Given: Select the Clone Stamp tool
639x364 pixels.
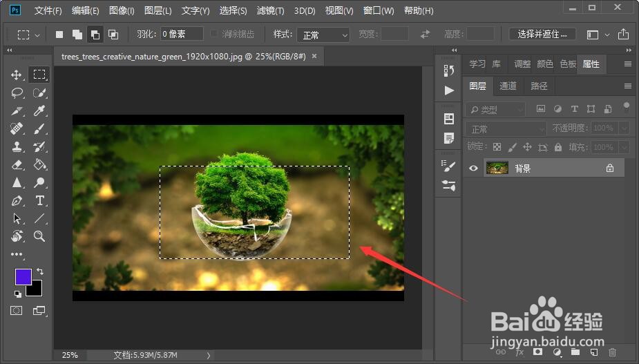Looking at the screenshot, I should pos(17,146).
